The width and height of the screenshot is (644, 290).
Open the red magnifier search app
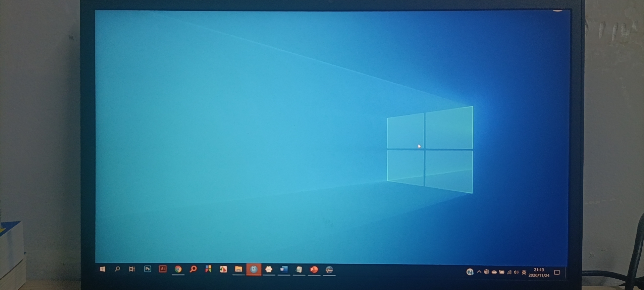coord(193,269)
